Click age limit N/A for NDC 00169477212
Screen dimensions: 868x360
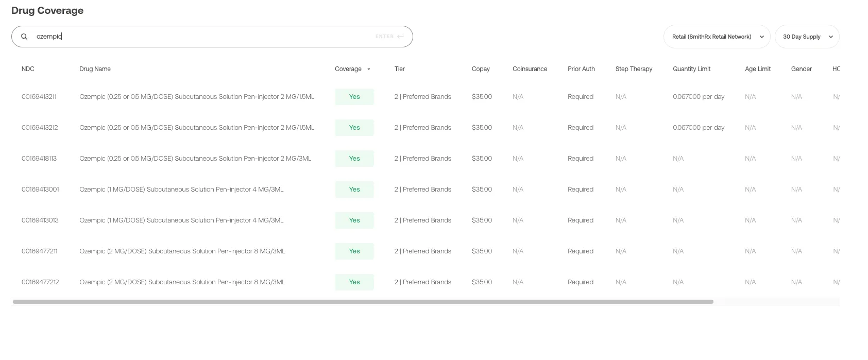751,282
